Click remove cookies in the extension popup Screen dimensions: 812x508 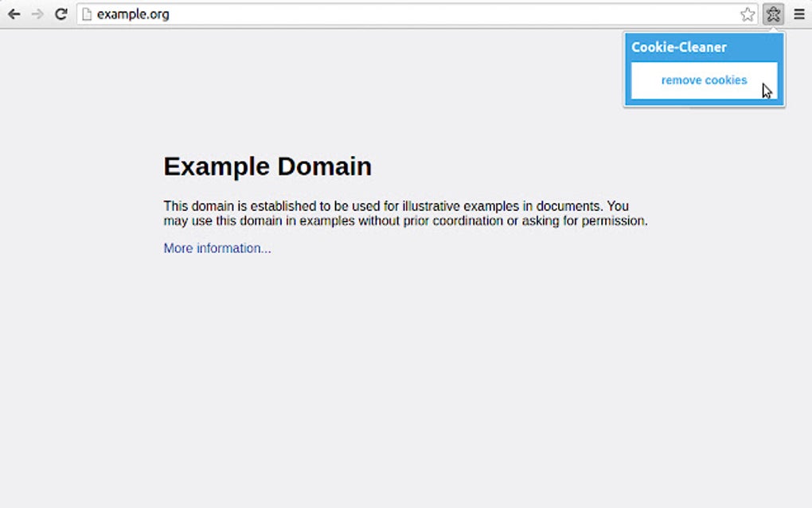pyautogui.click(x=704, y=80)
